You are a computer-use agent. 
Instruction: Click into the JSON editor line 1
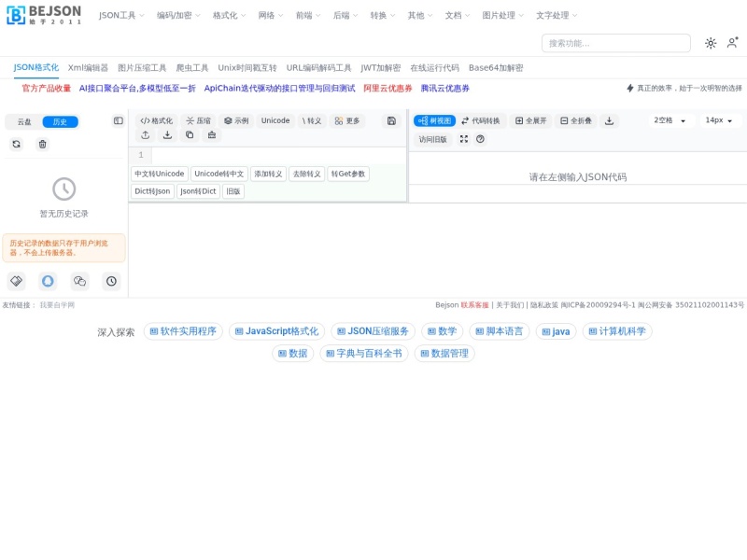tap(278, 155)
